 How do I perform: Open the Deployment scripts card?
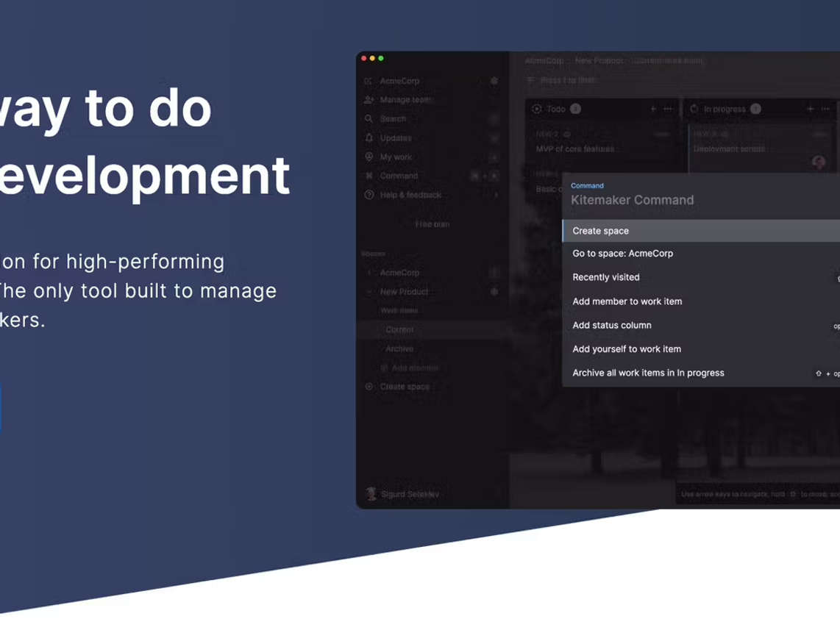pos(761,148)
